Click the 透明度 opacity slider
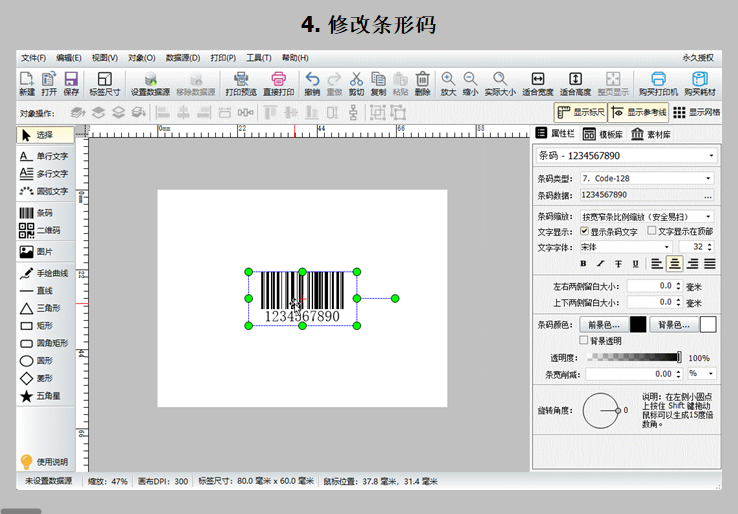Viewport: 738px width, 514px height. point(634,357)
